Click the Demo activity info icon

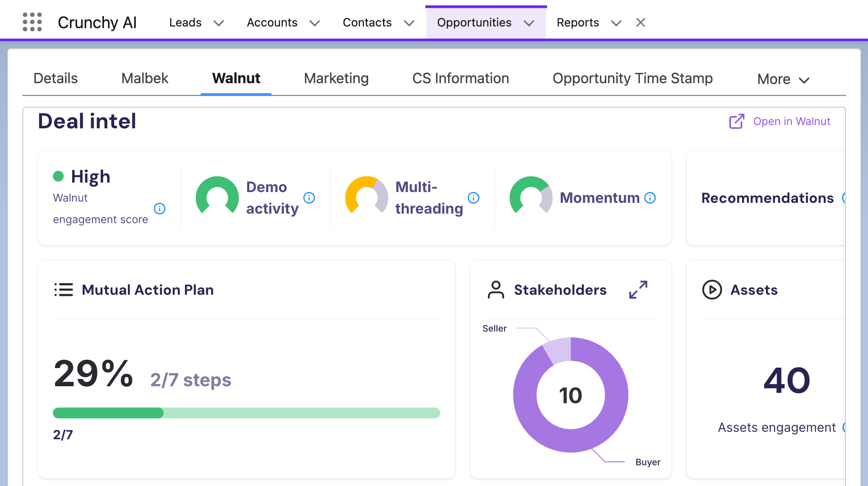pyautogui.click(x=309, y=198)
